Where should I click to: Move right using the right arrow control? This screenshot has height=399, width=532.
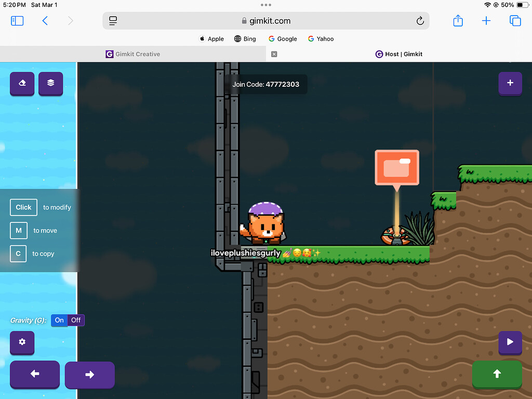tap(89, 375)
